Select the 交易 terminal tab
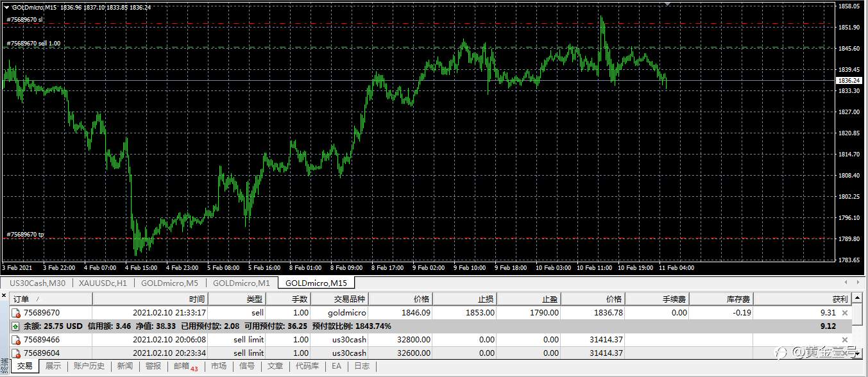868x377 pixels. pos(24,366)
